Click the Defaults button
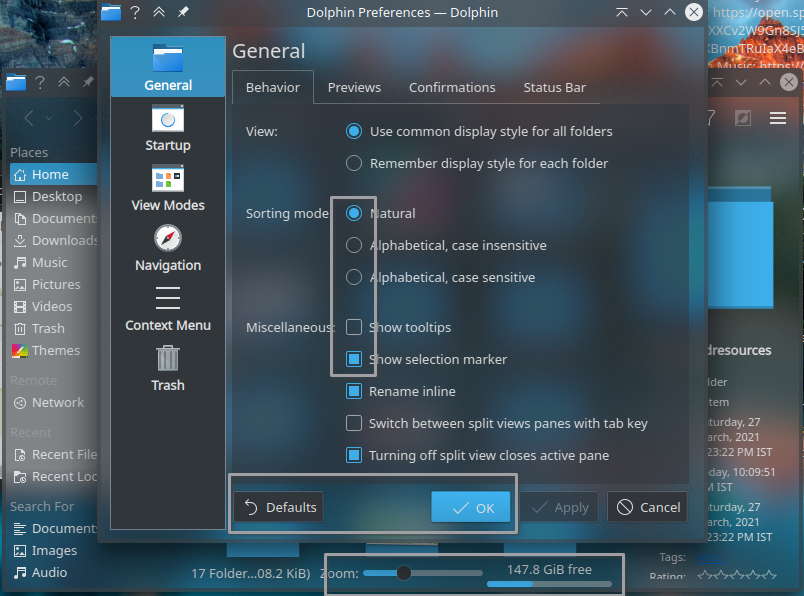 [x=278, y=507]
